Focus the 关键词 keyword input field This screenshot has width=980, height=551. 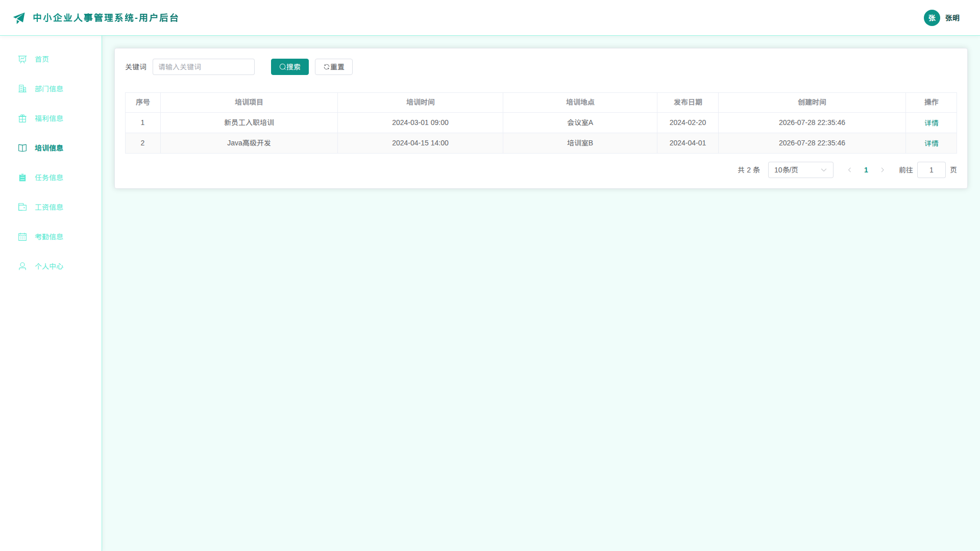[204, 67]
